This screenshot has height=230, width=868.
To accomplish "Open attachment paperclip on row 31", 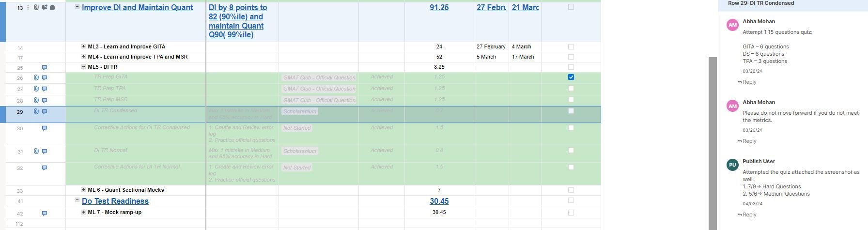I will coord(36,151).
